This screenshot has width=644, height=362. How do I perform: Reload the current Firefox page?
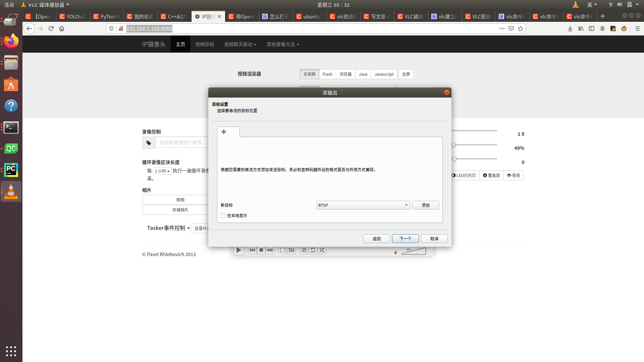51,28
